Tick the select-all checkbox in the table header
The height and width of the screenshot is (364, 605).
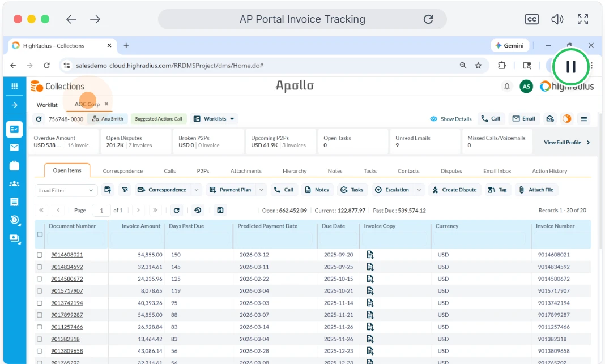click(40, 234)
